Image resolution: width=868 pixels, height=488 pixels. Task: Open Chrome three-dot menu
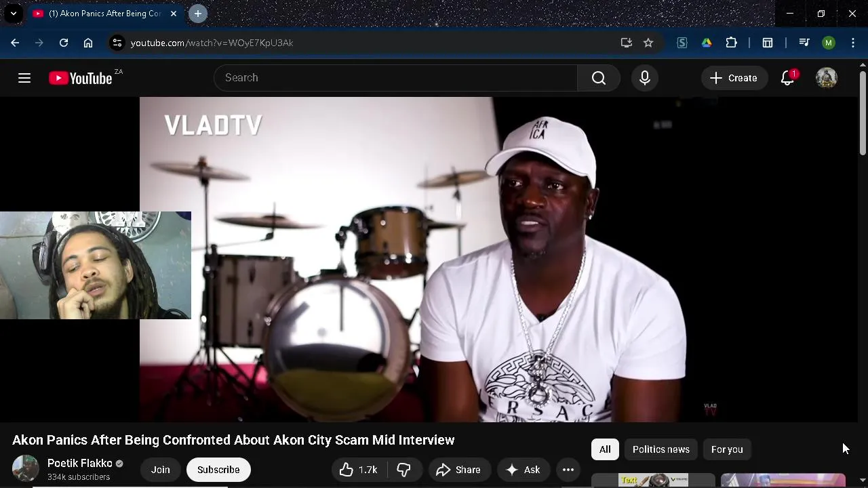point(853,43)
